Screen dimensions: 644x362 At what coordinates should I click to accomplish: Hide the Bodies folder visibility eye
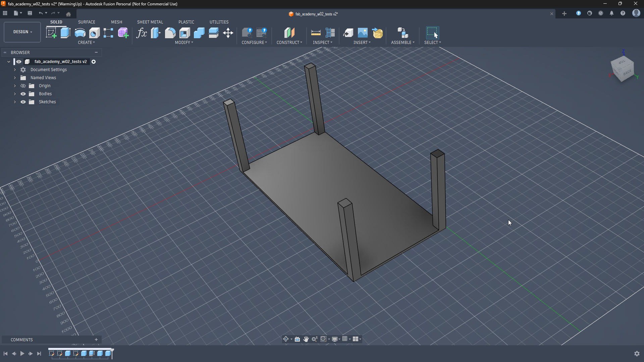click(x=23, y=94)
